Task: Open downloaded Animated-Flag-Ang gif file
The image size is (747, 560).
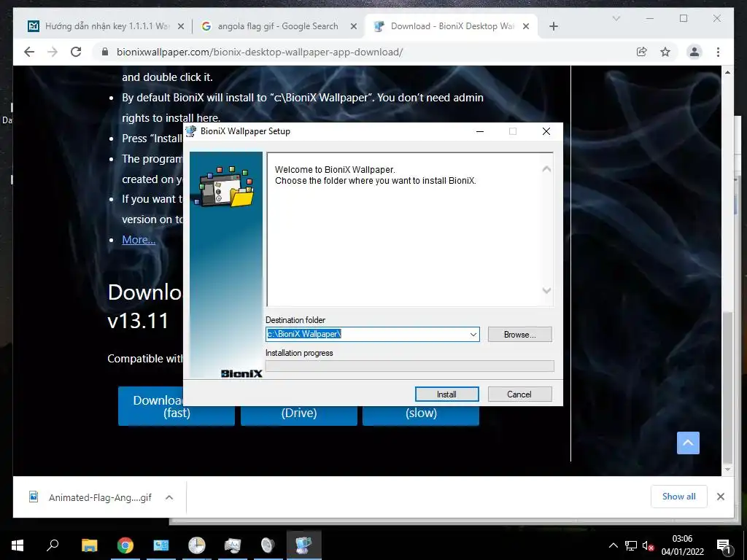Action: 90,497
